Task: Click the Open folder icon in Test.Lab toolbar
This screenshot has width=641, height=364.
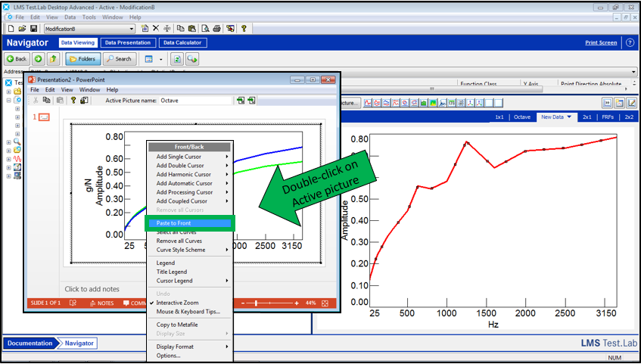Action: pyautogui.click(x=22, y=29)
